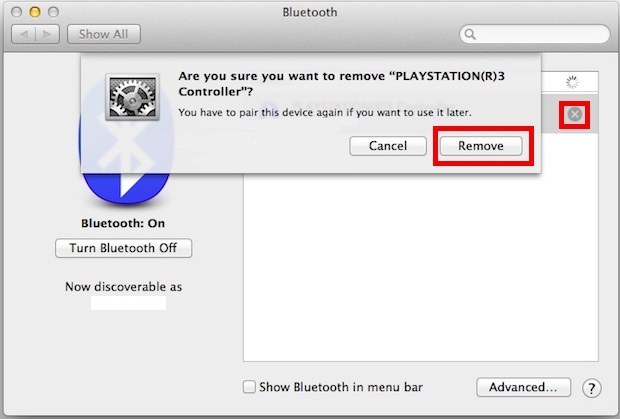
Task: Focus the search field in the toolbar
Action: [x=535, y=34]
